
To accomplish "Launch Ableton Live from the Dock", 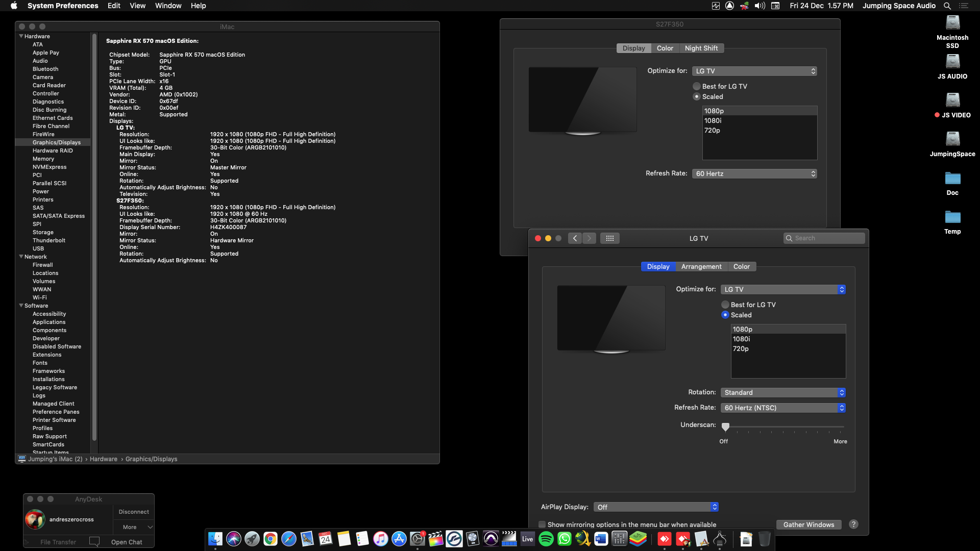I will pos(527,538).
